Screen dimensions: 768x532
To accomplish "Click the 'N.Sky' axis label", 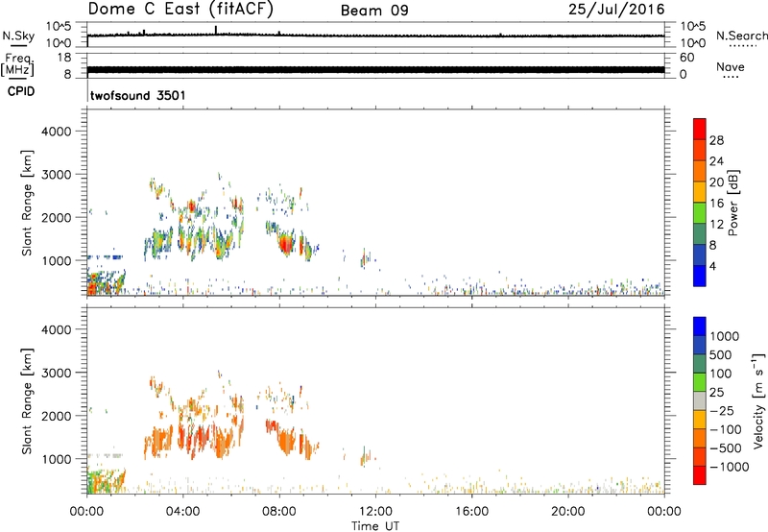I will pos(18,36).
